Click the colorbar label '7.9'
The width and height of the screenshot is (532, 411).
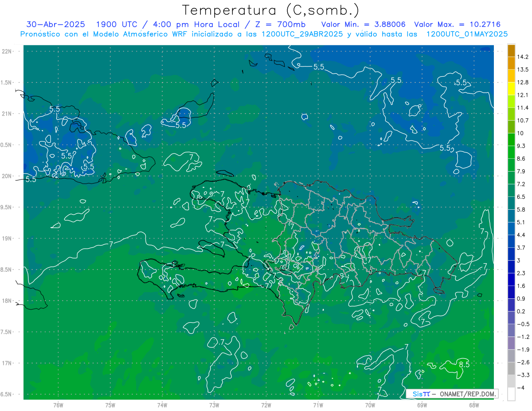[x=521, y=172]
